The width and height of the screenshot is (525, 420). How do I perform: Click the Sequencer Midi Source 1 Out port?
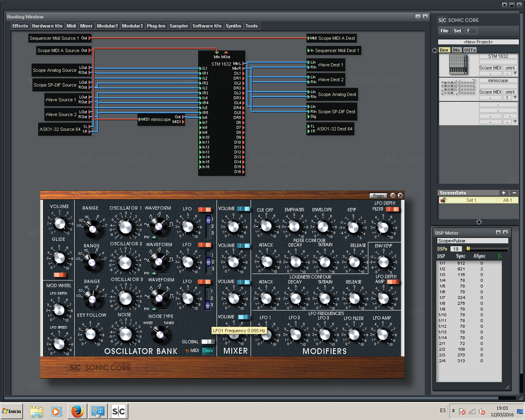[x=90, y=38]
